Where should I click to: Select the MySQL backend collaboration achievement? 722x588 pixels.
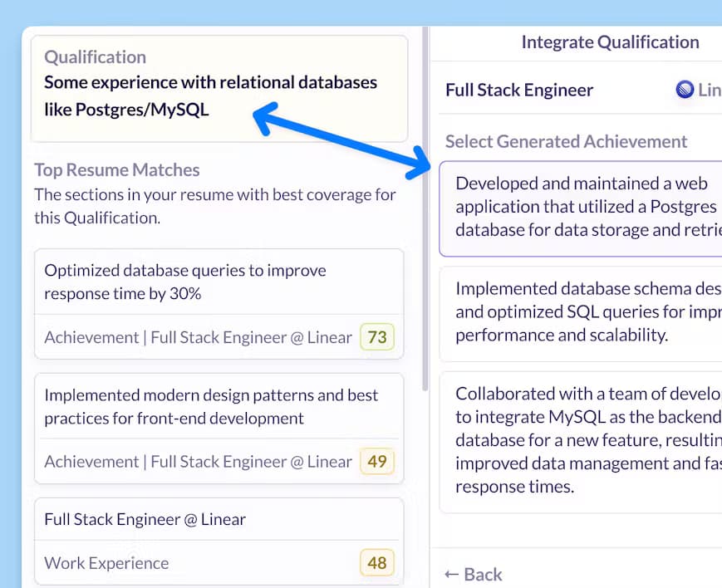[x=581, y=442]
